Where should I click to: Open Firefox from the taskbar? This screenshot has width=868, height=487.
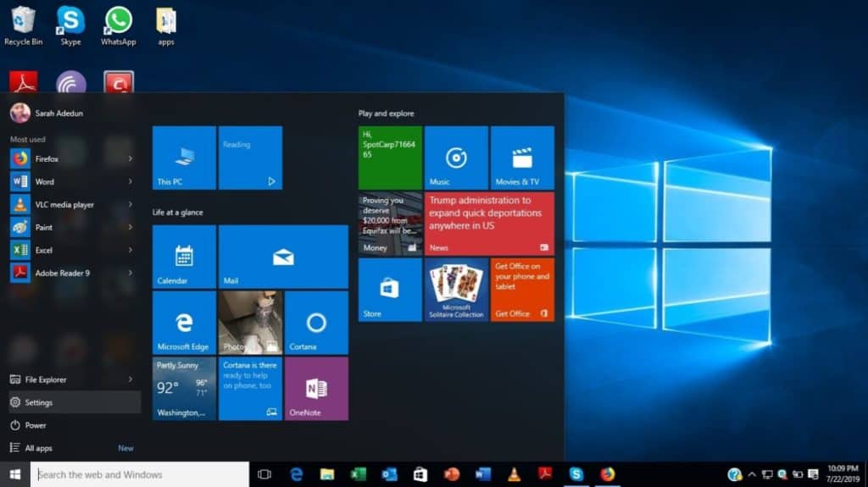[608, 474]
